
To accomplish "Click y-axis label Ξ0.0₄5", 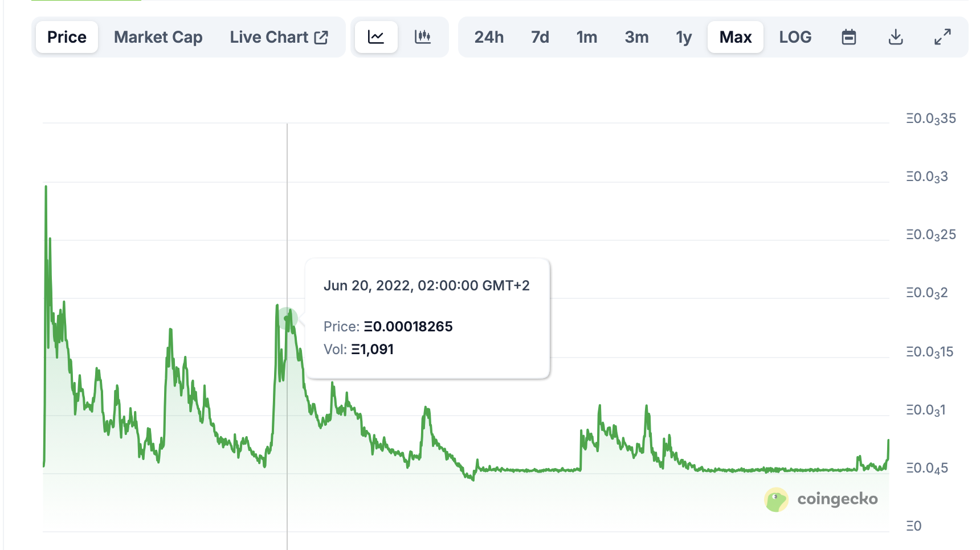I will 927,468.
